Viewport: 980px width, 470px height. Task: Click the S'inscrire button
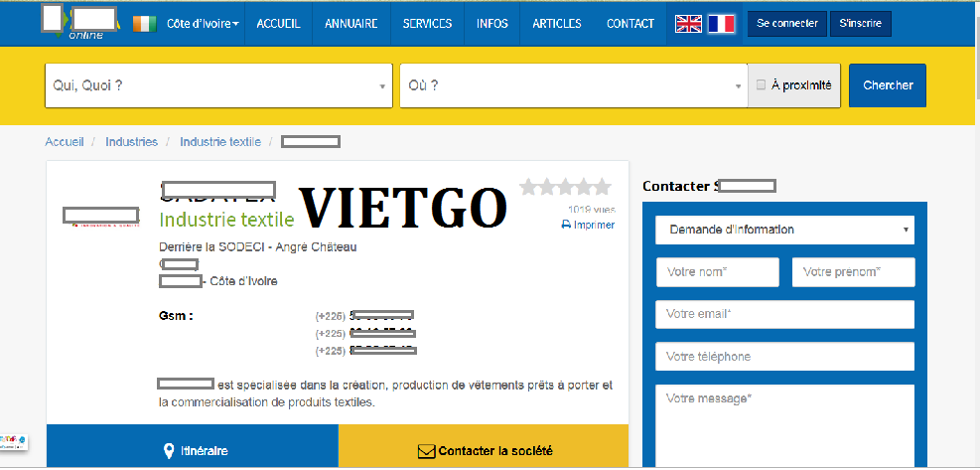(x=861, y=24)
